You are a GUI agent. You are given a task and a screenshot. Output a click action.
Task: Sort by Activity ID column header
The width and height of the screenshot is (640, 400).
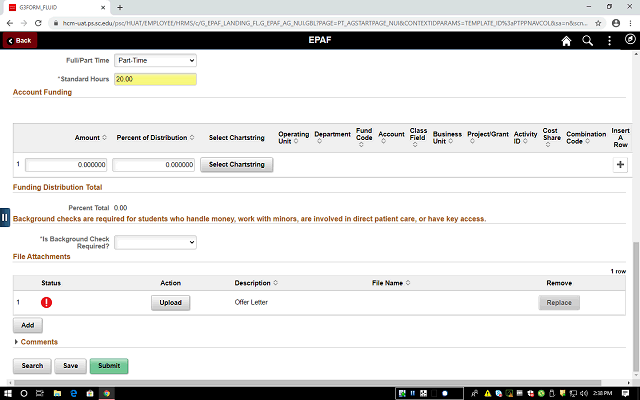click(525, 138)
